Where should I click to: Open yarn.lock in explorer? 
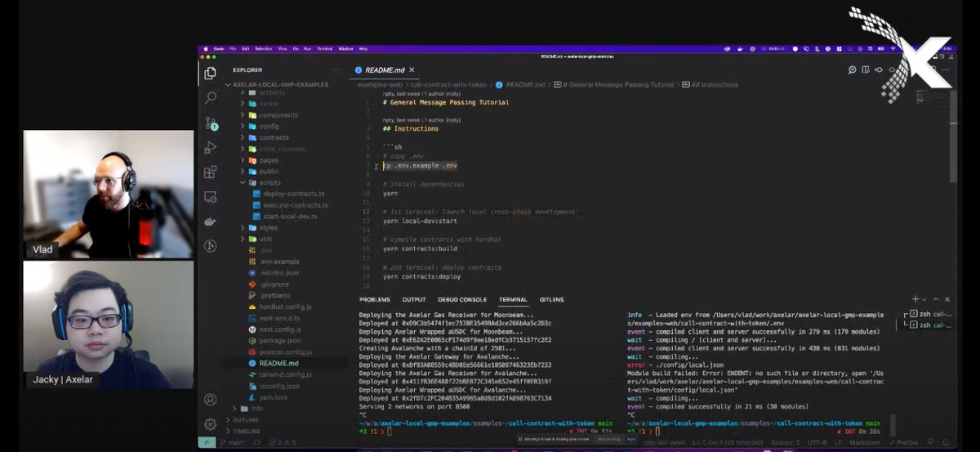click(274, 397)
